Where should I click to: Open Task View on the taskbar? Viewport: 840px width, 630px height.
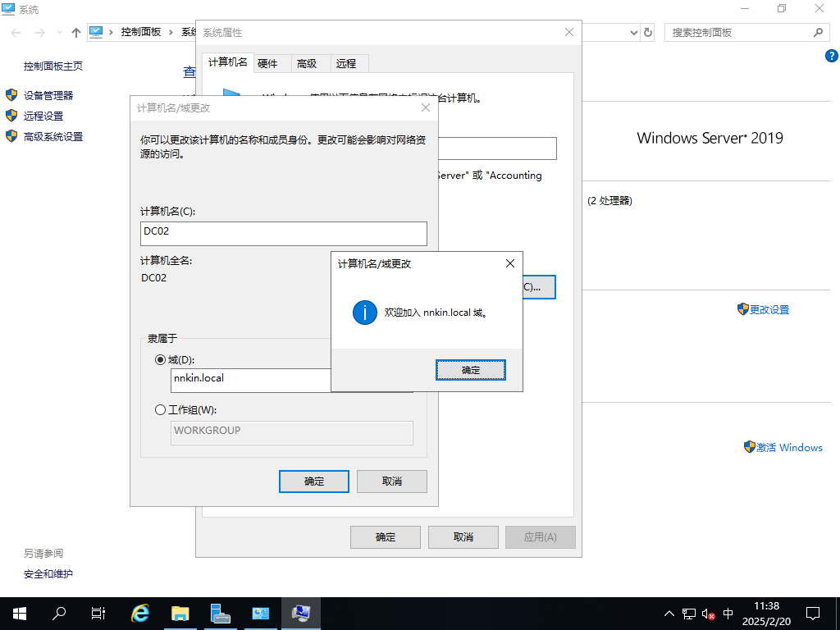[x=98, y=614]
